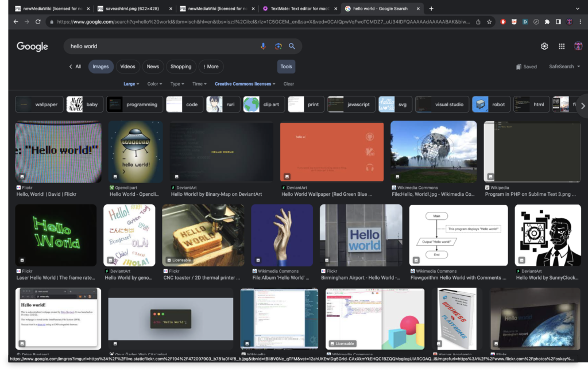
Task: Open Google Lens image search
Action: coord(278,46)
